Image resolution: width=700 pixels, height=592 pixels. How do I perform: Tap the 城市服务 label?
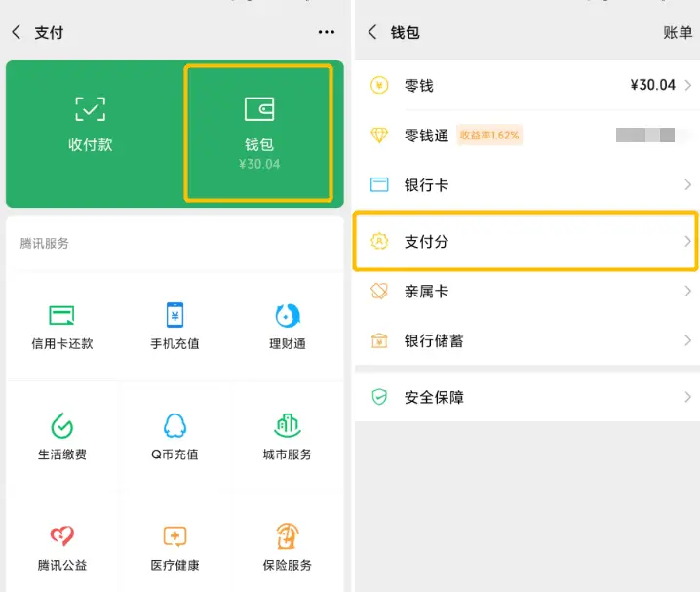[x=287, y=454]
